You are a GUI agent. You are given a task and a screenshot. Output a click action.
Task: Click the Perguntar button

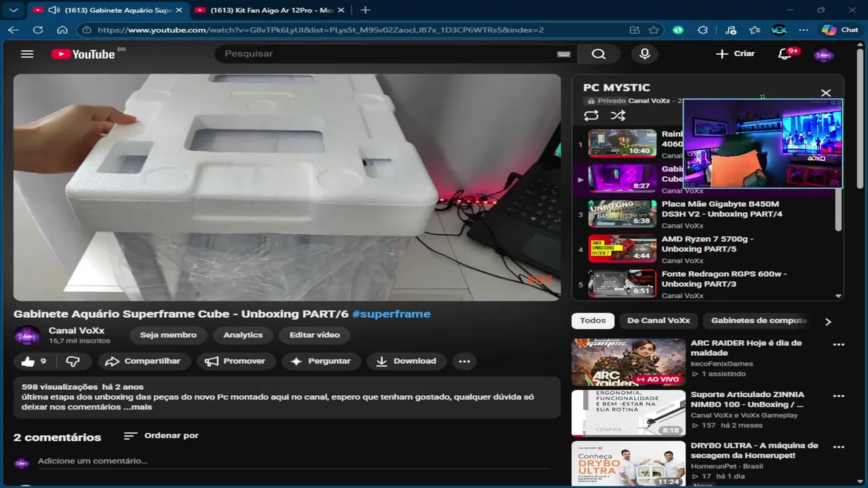(321, 361)
